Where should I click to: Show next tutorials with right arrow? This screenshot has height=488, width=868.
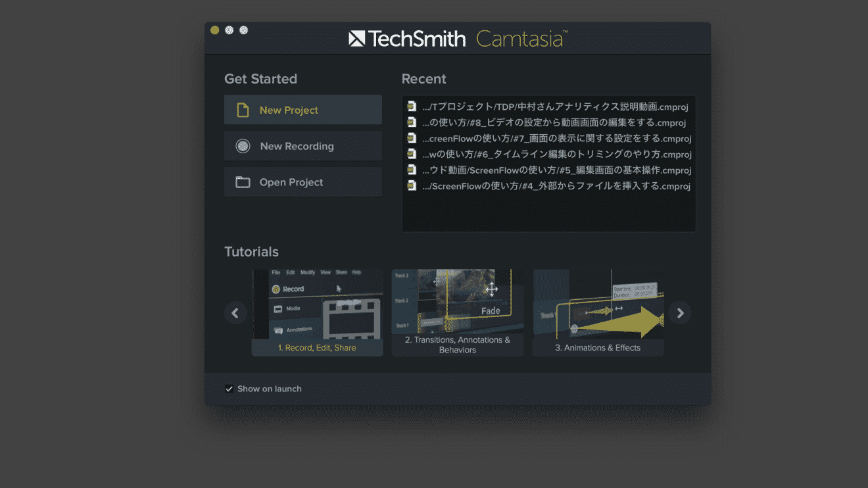(680, 313)
